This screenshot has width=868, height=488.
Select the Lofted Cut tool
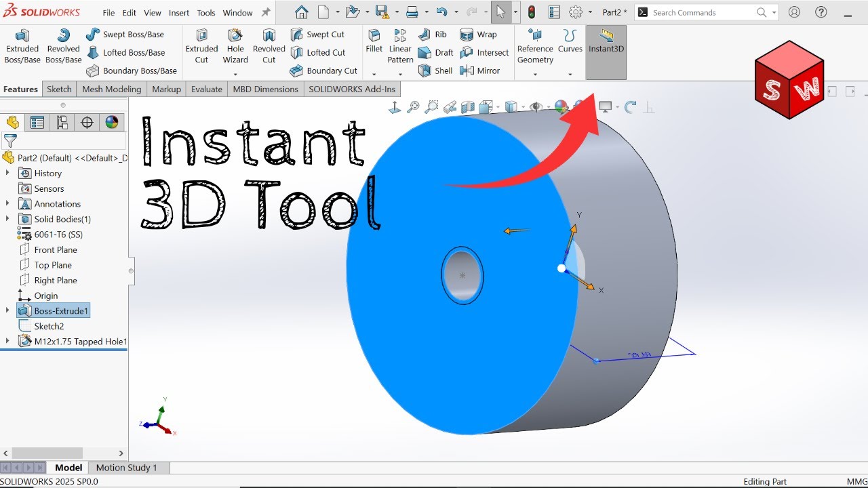point(318,53)
